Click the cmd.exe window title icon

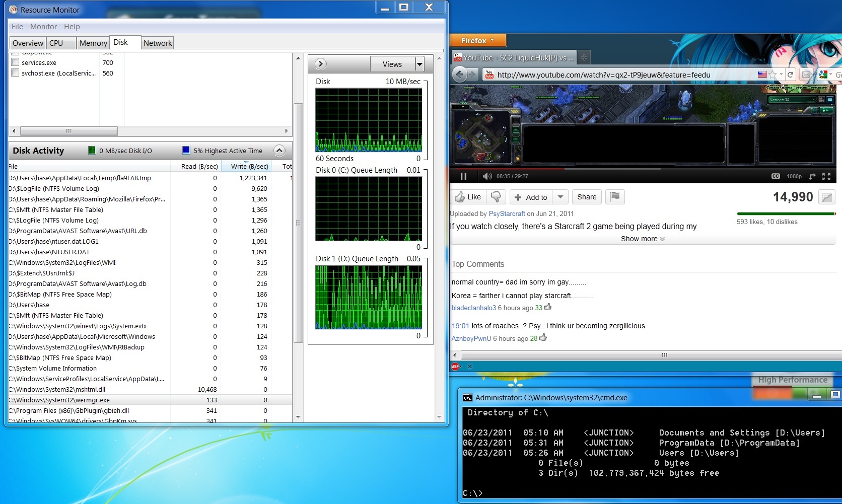pyautogui.click(x=468, y=398)
